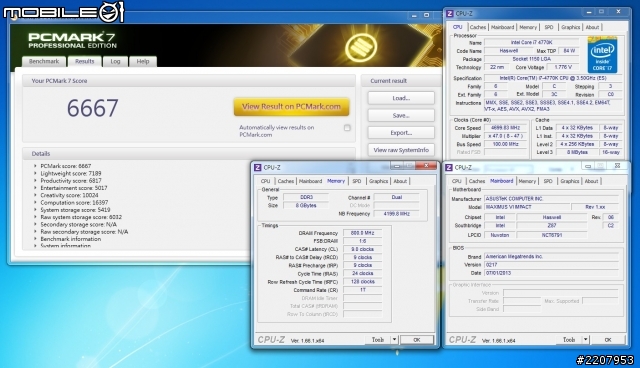This screenshot has height=368, width=640.
Task: Open Graphics tab in CPU-Z Mainboard window
Action: 569,181
